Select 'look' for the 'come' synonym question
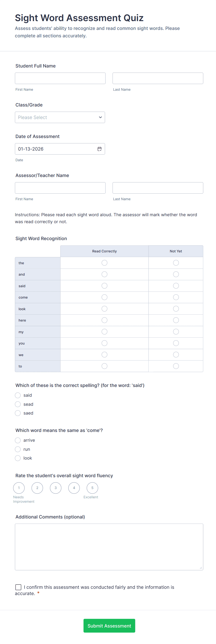The height and width of the screenshot is (644, 216). click(17, 458)
